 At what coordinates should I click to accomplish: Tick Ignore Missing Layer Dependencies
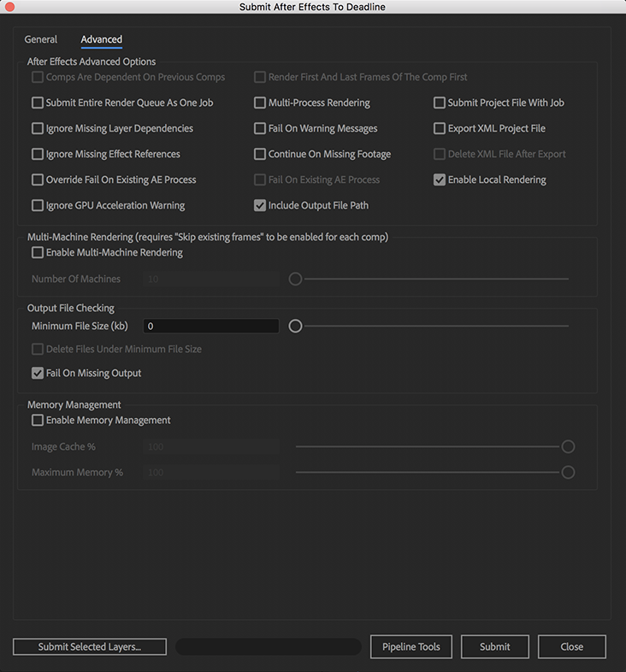[x=38, y=128]
